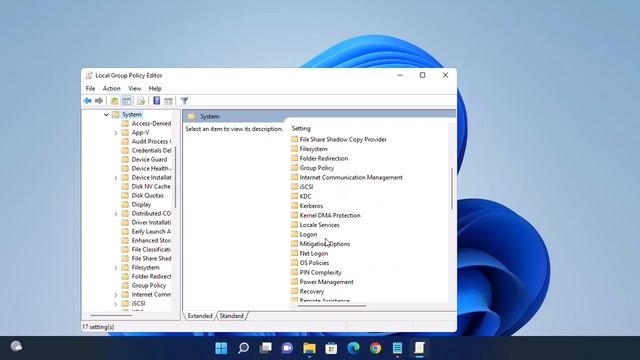Click the iSCSI folder icon in the Setting list

pyautogui.click(x=295, y=187)
